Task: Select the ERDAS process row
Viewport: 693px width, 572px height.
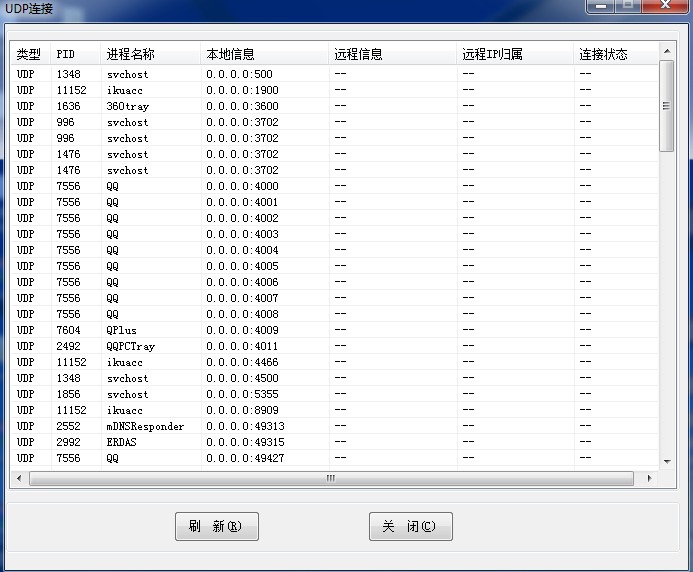Action: pyautogui.click(x=335, y=442)
